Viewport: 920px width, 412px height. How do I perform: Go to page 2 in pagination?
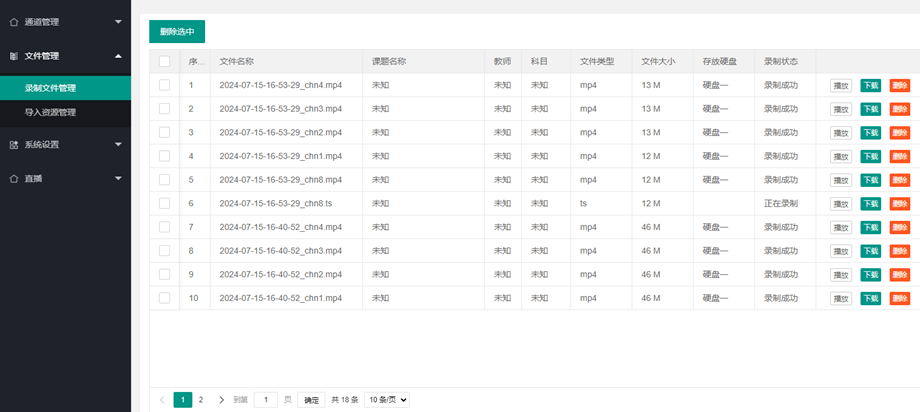(x=201, y=400)
